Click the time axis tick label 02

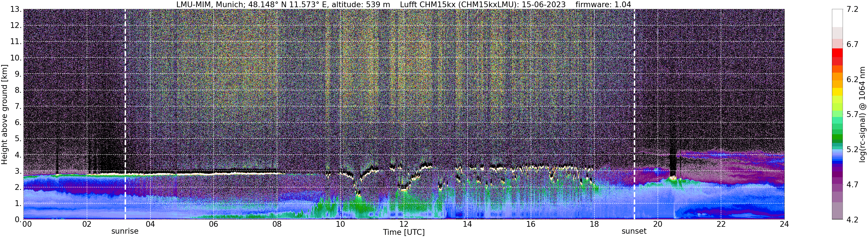[87, 224]
